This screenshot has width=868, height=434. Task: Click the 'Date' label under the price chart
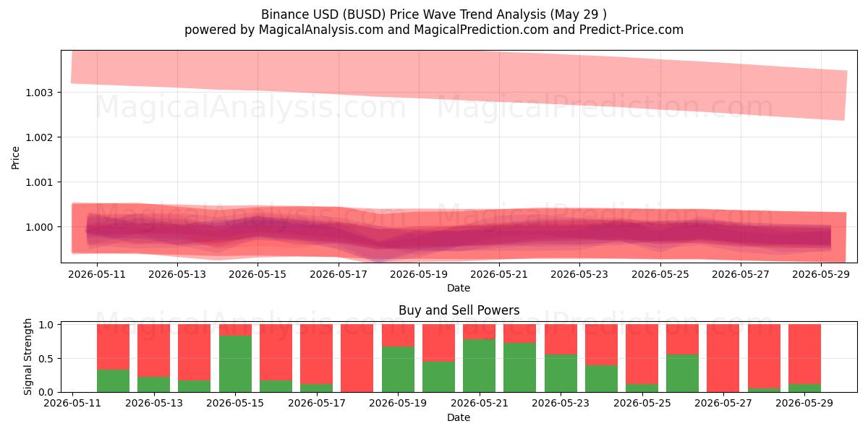(x=459, y=288)
